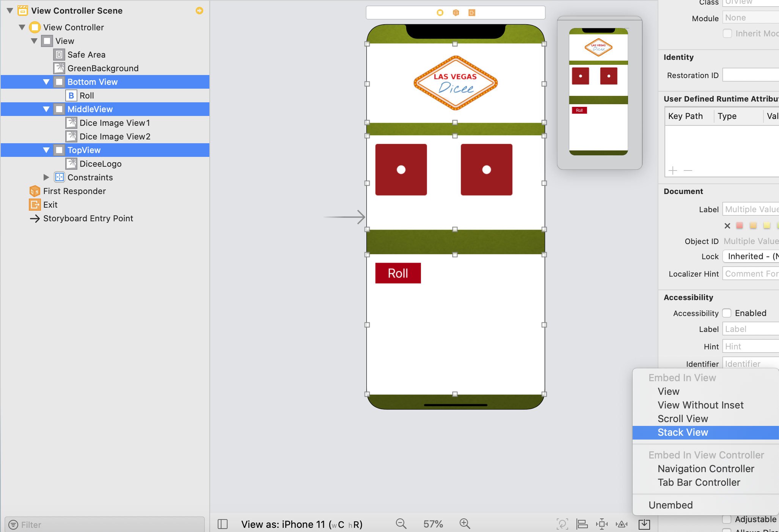Image resolution: width=779 pixels, height=532 pixels.
Task: Click the Align constraints icon
Action: click(x=582, y=524)
